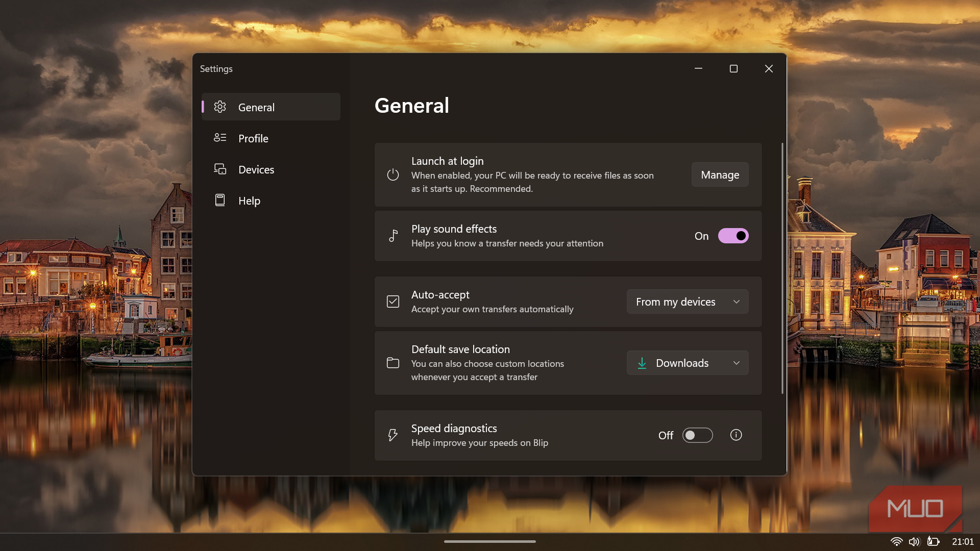Click the 'Speed diagnostics' title text
This screenshot has width=980, height=551.
[x=454, y=429]
